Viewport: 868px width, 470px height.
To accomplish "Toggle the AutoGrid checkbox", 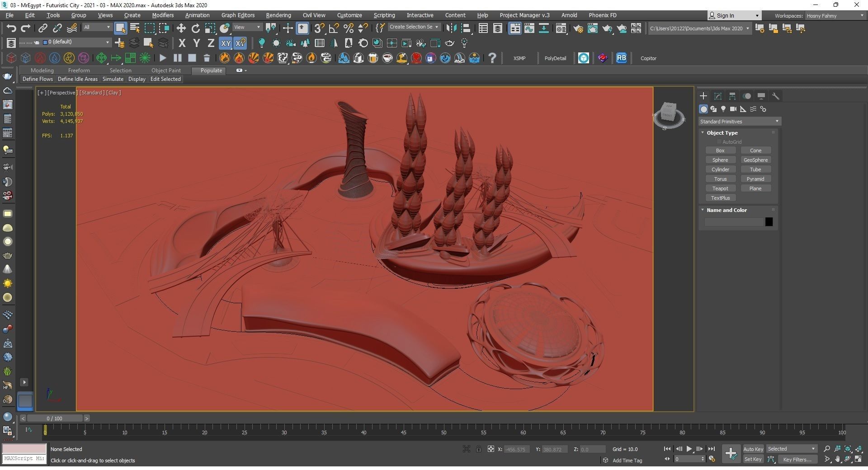I will pyautogui.click(x=719, y=142).
